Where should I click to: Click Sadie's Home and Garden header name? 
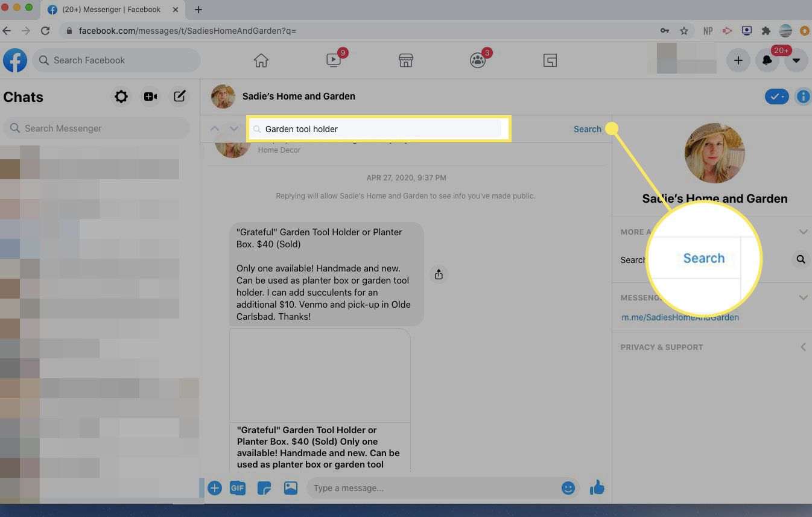click(x=299, y=96)
